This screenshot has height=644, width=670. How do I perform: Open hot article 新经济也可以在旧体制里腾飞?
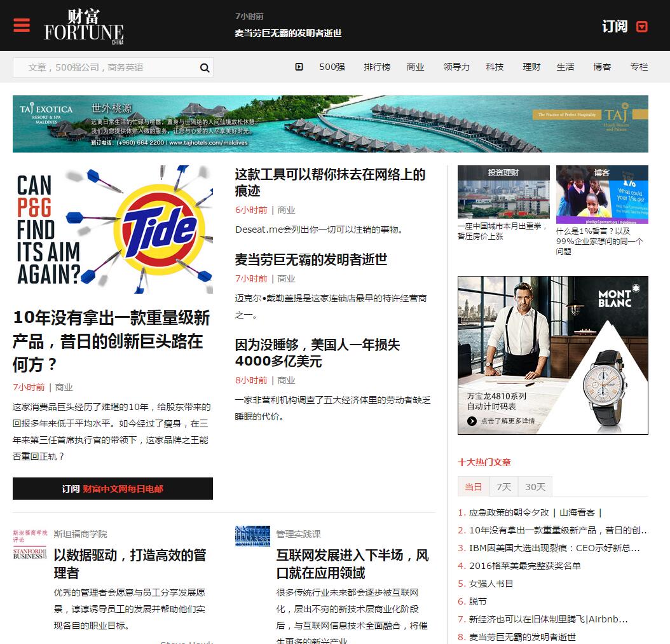tap(548, 619)
